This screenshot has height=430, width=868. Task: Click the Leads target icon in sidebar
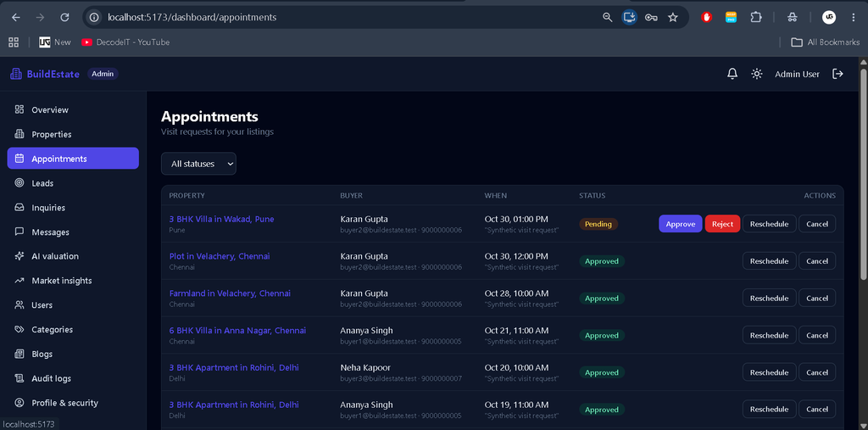(19, 183)
